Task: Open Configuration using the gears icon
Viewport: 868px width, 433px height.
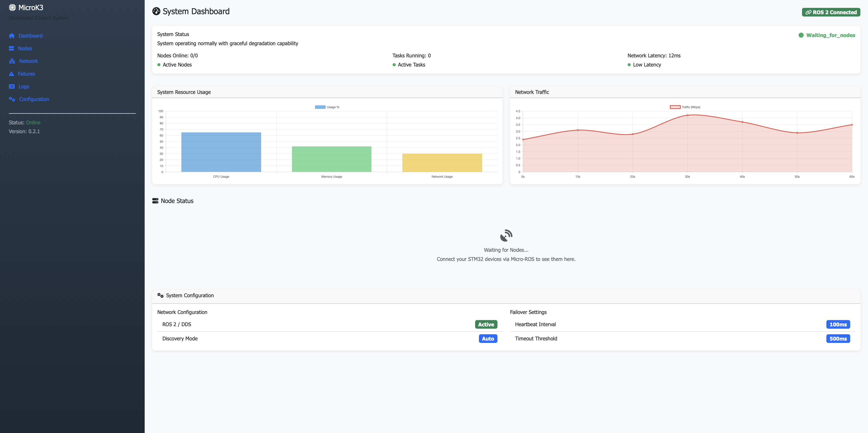Action: pyautogui.click(x=12, y=99)
